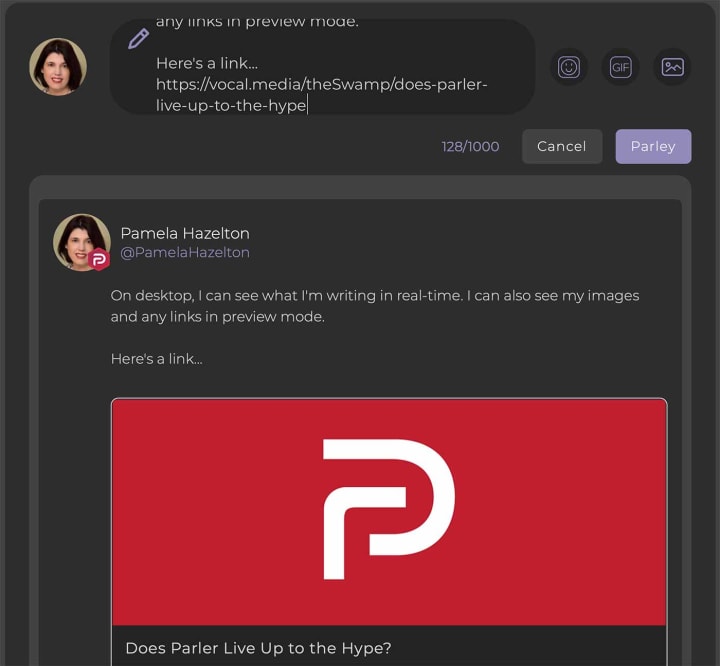Click the white Parler logo in preview
Viewport: 720px width, 666px height.
coord(388,509)
